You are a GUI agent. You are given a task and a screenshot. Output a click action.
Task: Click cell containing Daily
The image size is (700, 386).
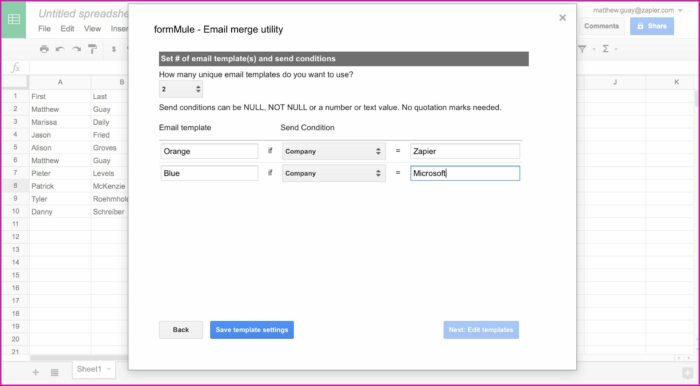click(x=110, y=122)
